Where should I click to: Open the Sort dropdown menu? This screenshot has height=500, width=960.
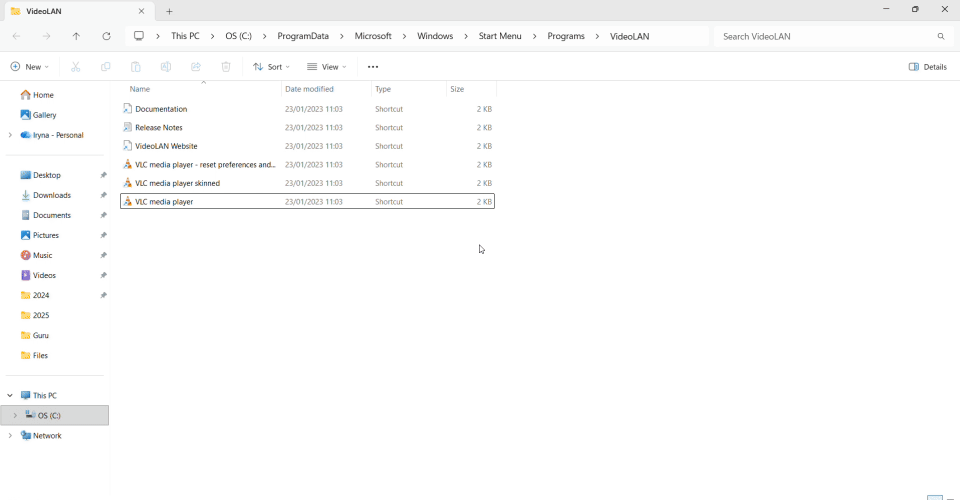271,67
